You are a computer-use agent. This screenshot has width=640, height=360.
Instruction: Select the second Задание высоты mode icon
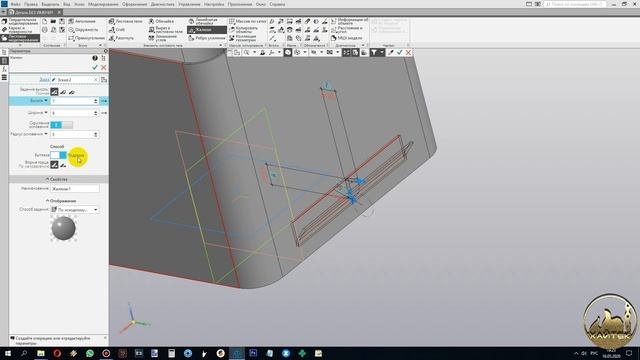click(x=63, y=92)
